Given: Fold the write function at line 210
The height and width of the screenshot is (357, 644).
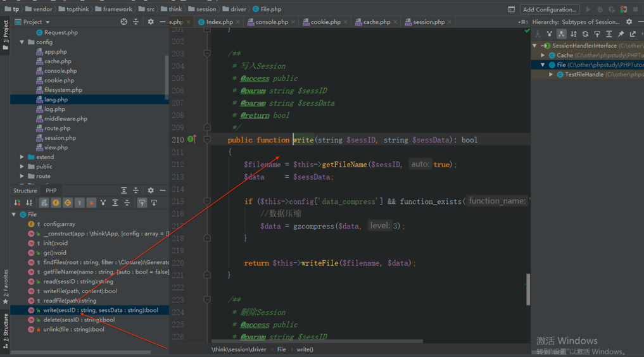Looking at the screenshot, I should 207,139.
